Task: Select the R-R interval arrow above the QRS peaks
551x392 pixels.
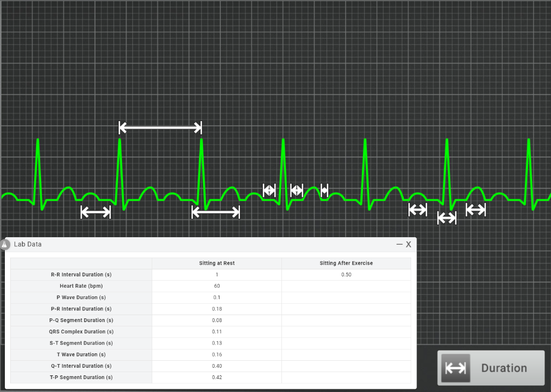Action: tap(160, 127)
